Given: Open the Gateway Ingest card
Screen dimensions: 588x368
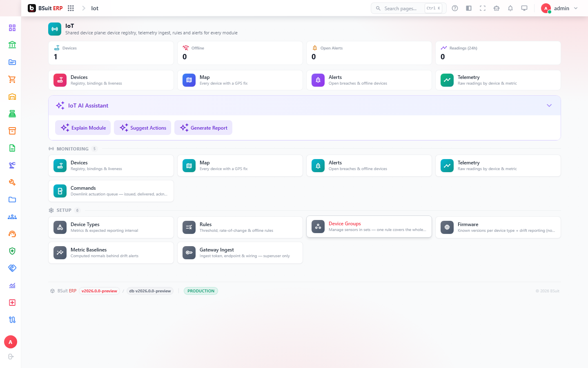Looking at the screenshot, I should click(240, 253).
